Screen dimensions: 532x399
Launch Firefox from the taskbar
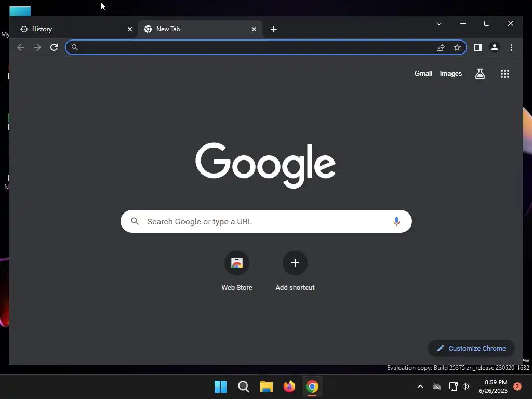(x=289, y=387)
